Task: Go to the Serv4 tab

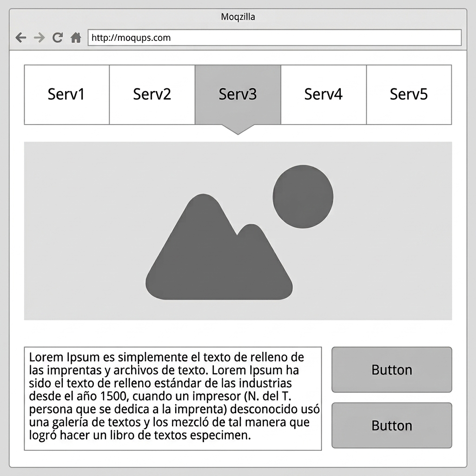Action: (324, 95)
